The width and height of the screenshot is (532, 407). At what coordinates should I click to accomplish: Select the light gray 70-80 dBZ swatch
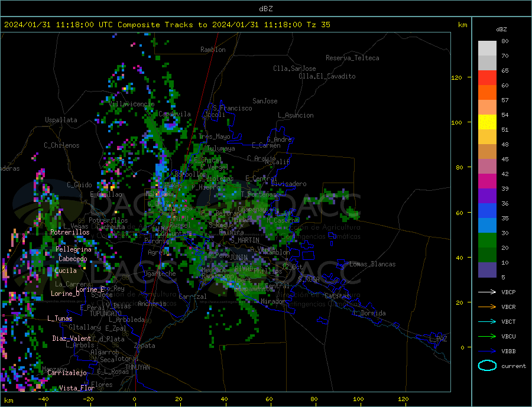[x=487, y=48]
